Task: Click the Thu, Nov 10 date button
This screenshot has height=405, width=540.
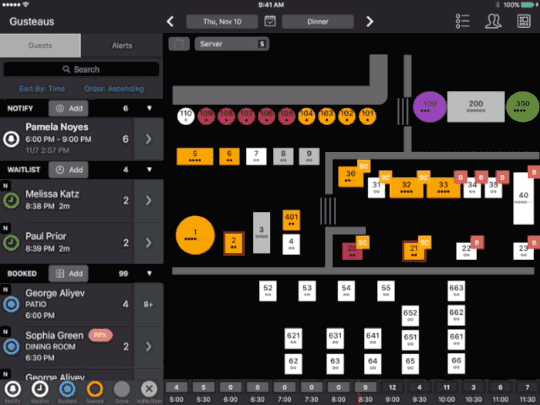Action: click(222, 22)
